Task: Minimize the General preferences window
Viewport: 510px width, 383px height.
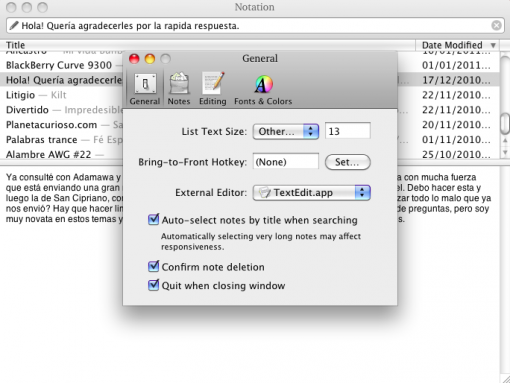Action: point(150,59)
